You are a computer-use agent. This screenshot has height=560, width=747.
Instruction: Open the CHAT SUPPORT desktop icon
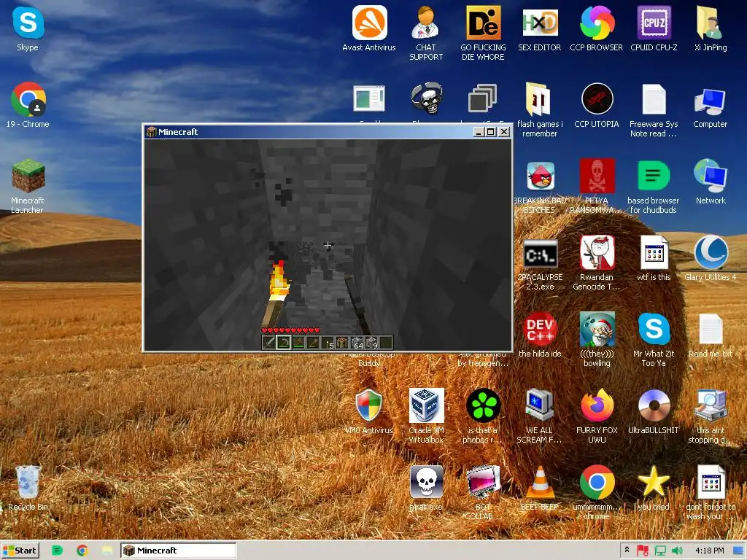point(426,34)
